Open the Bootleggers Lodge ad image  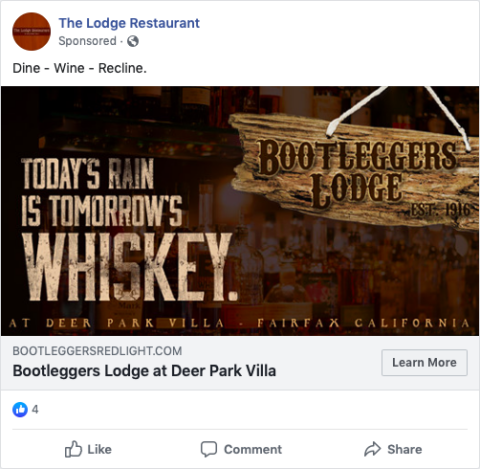coord(240,211)
